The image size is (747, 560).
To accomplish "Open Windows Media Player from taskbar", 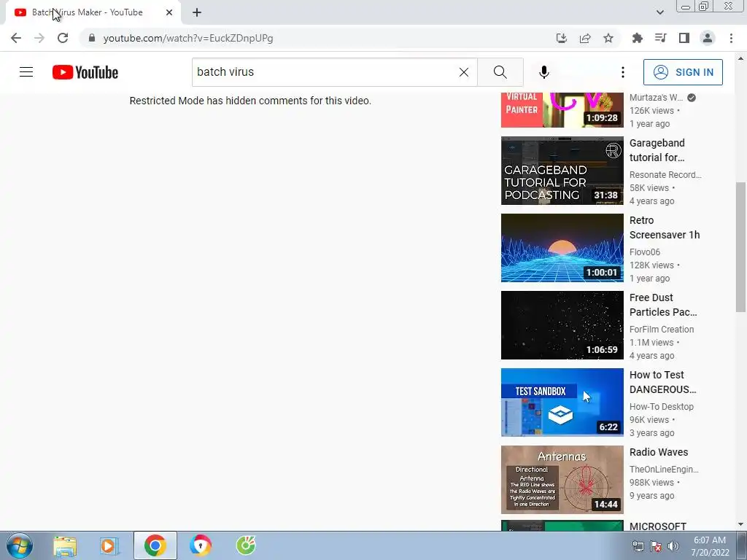I will pos(109,545).
